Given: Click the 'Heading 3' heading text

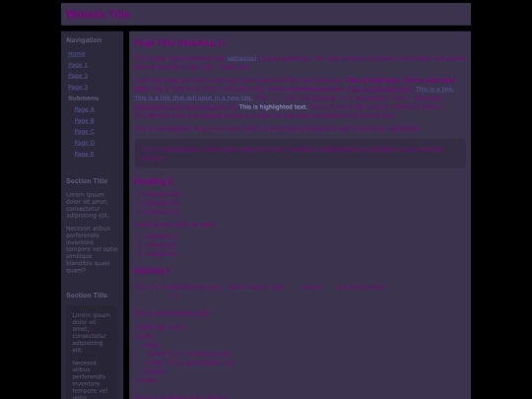Looking at the screenshot, I should click(152, 271).
